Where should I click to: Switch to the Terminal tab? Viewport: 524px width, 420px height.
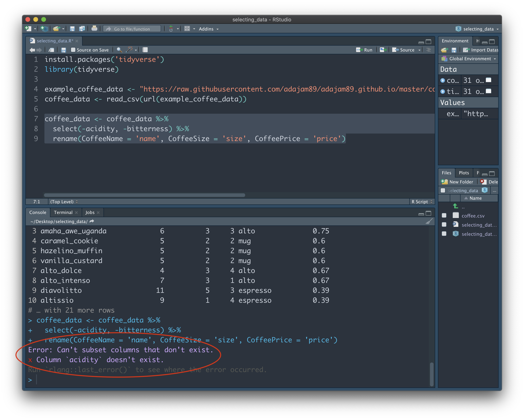click(63, 212)
